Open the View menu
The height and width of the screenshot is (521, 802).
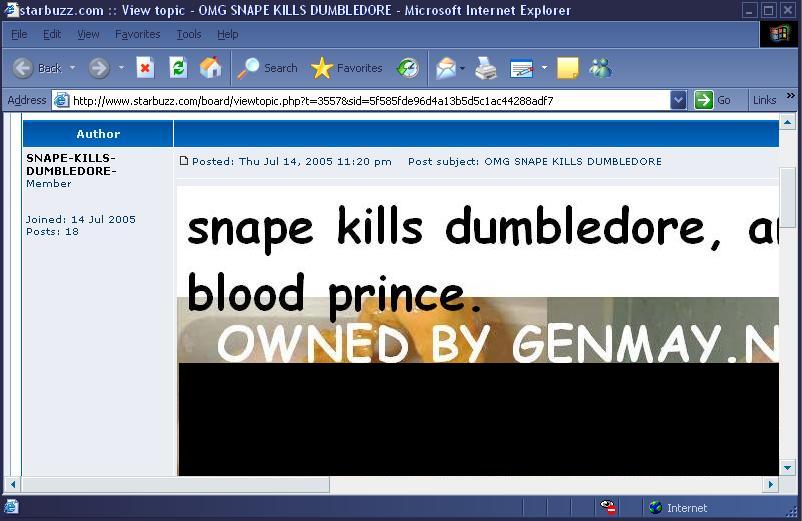click(88, 34)
